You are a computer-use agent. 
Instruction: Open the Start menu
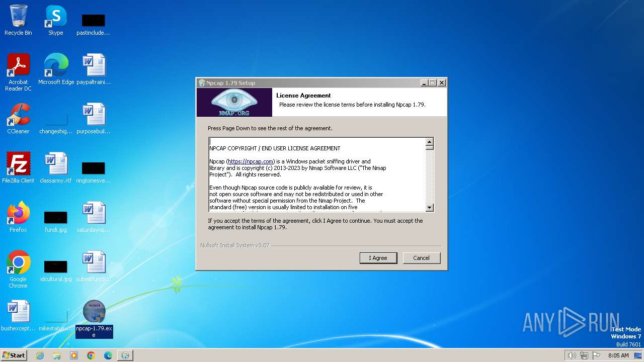(x=14, y=355)
